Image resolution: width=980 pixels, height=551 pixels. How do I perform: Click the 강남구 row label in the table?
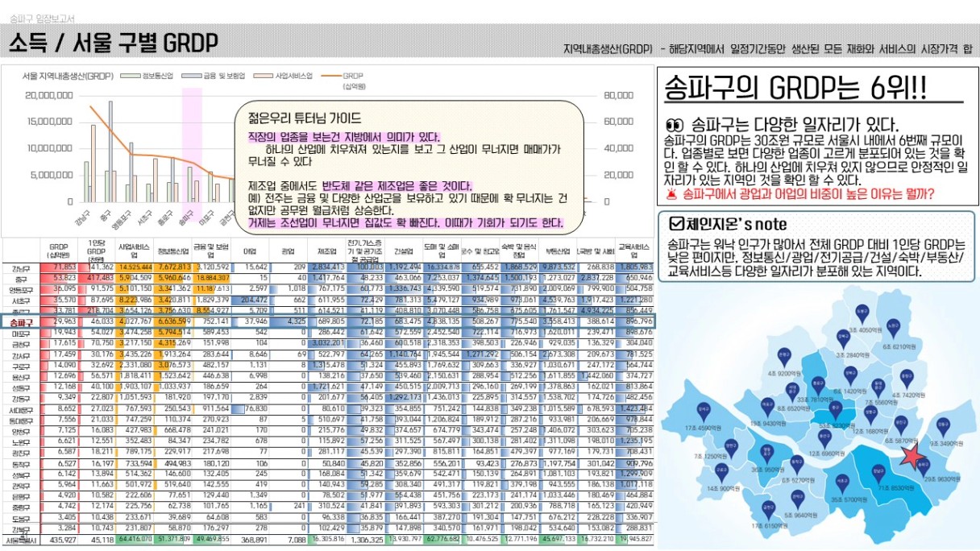click(x=22, y=267)
